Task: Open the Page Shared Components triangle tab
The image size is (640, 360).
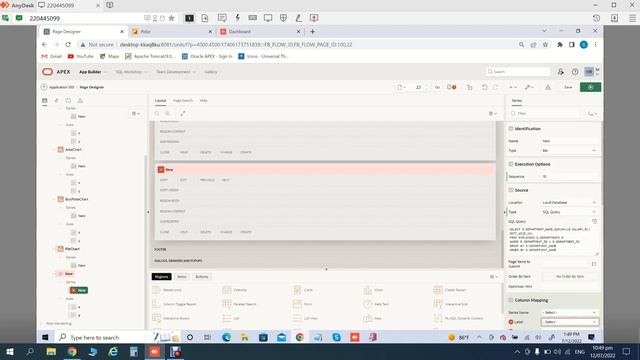Action: [x=80, y=100]
